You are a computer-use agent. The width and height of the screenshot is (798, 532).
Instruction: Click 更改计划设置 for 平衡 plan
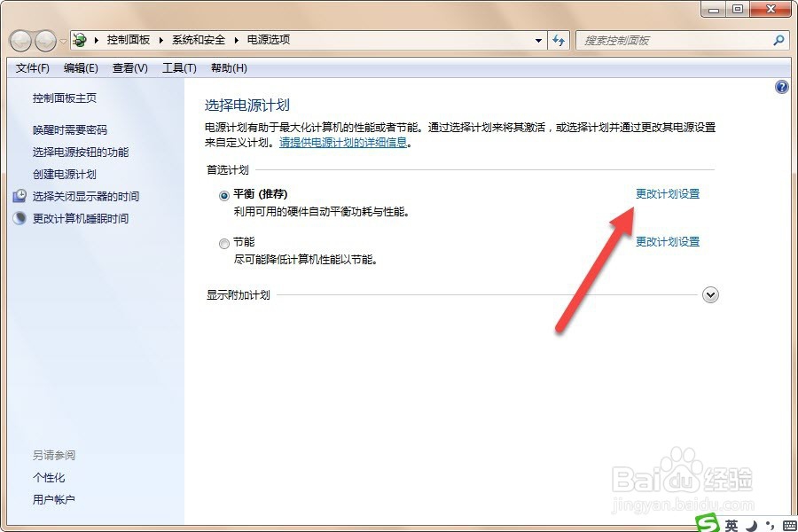(x=668, y=194)
